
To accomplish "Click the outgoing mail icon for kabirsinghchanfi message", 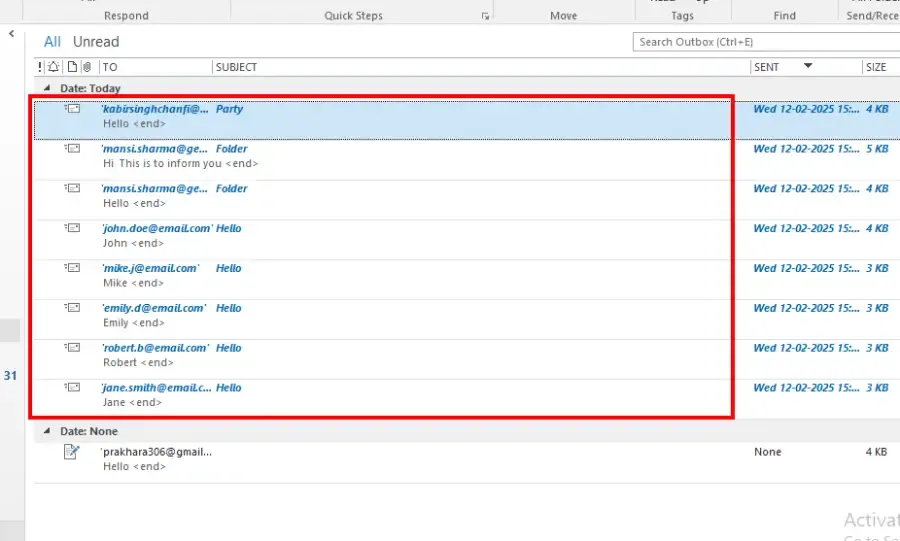I will 72,108.
